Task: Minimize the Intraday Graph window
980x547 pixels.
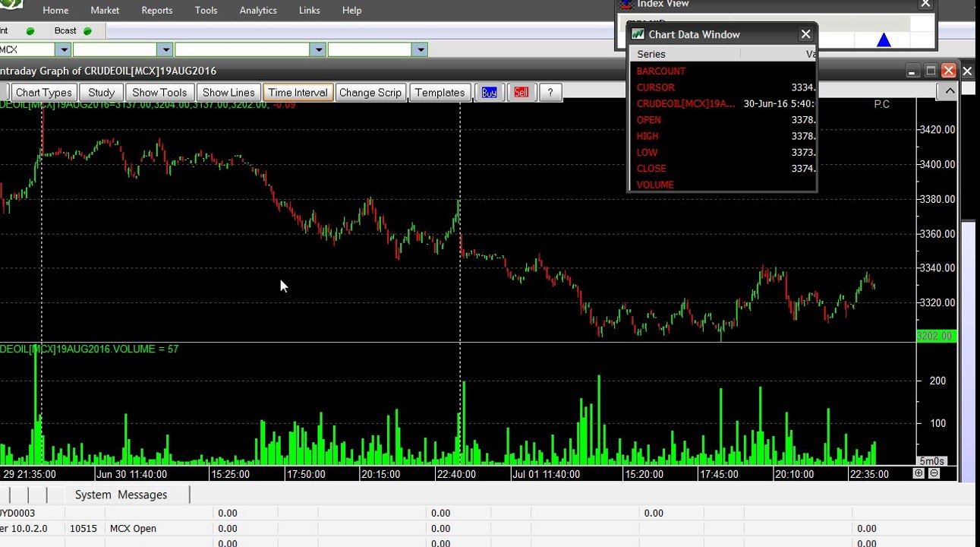Action: 912,71
